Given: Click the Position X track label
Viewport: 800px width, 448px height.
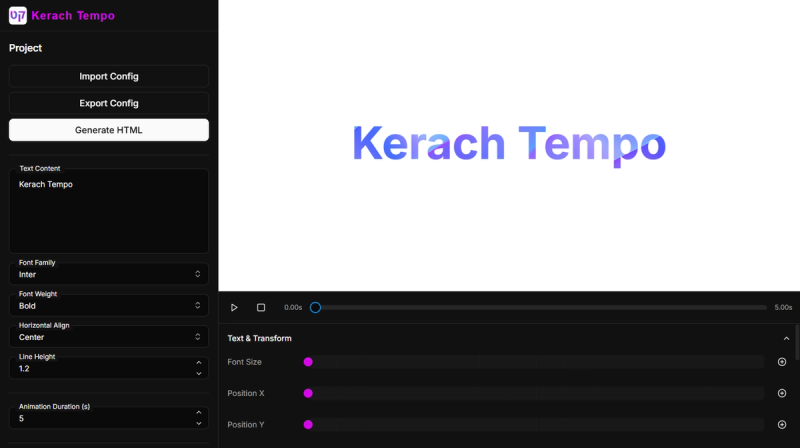Looking at the screenshot, I should coord(246,393).
